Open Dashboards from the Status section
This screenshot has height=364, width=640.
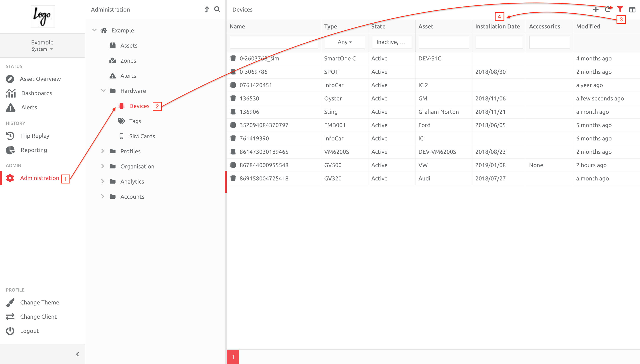point(36,93)
